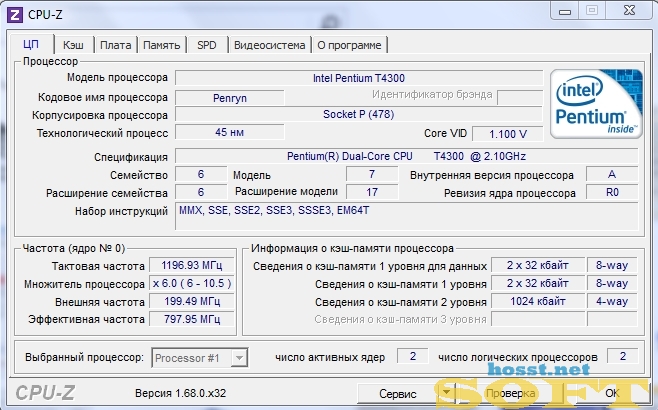Click the Набор инструкций label

click(x=121, y=211)
